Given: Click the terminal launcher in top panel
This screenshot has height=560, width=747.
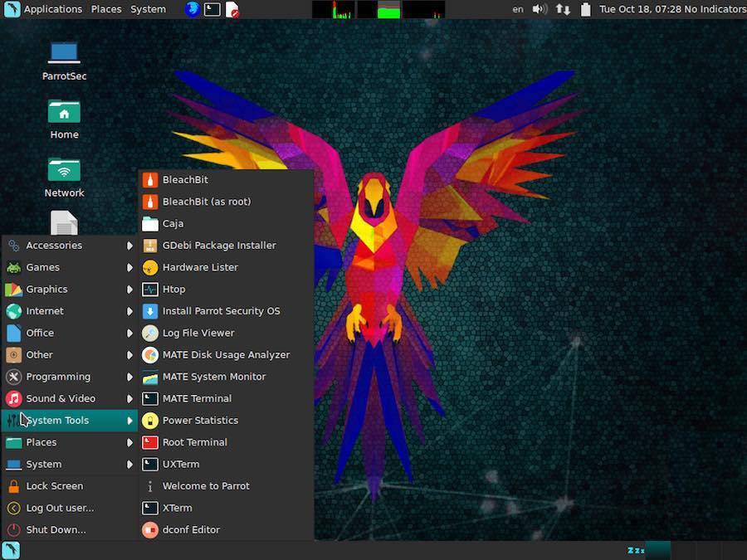Looking at the screenshot, I should pos(212,9).
